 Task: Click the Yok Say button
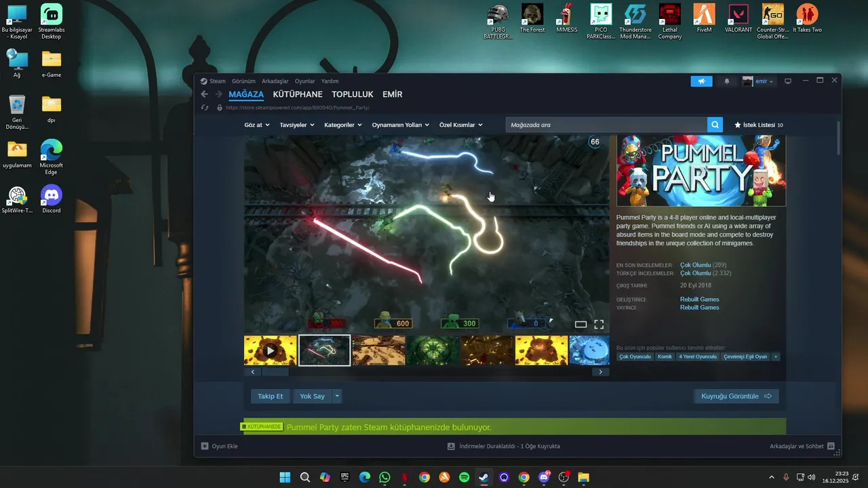312,396
